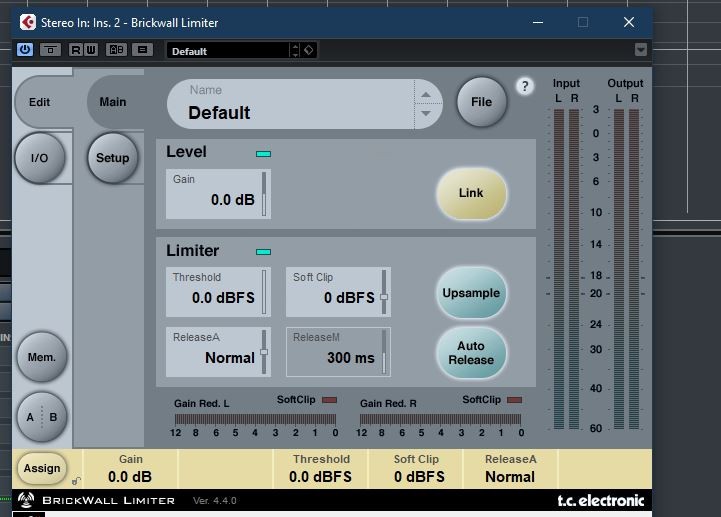
Task: Click the Threshold slider
Action: coord(265,290)
